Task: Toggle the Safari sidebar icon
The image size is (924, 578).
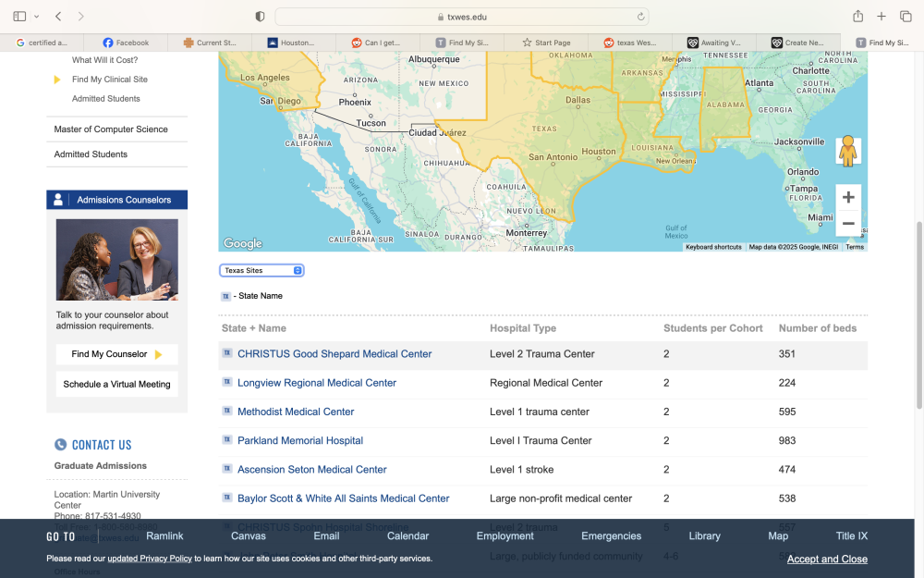Action: pos(19,17)
